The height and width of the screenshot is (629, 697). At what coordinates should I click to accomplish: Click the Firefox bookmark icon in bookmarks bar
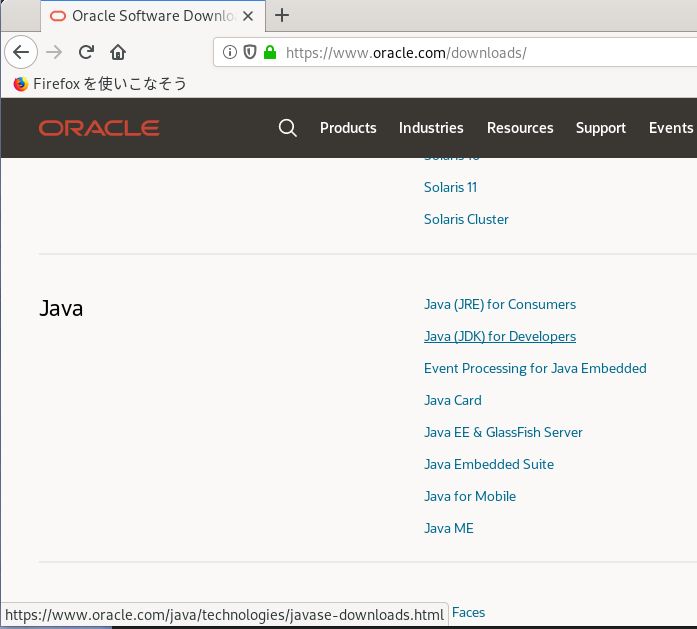(20, 84)
